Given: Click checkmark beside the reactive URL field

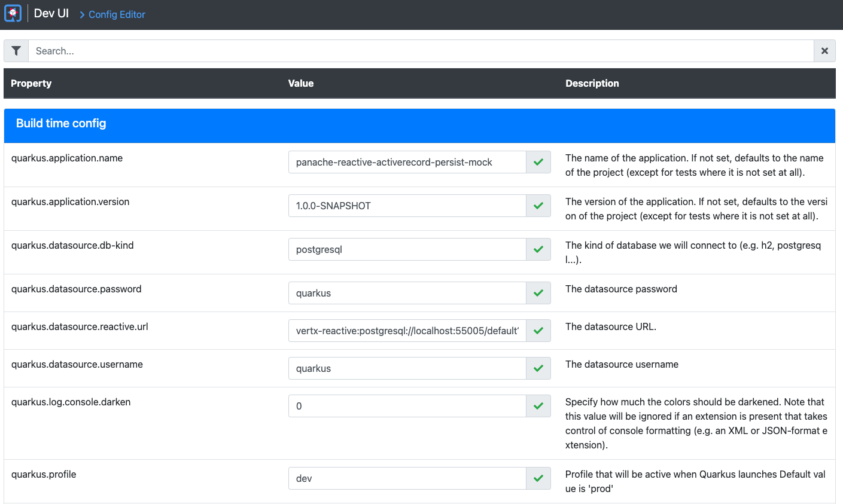Looking at the screenshot, I should coord(538,331).
